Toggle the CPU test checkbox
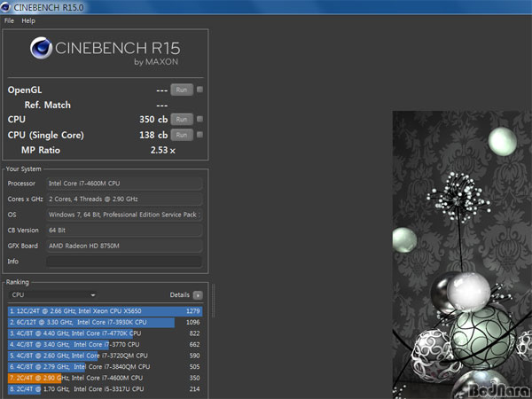 coord(199,119)
